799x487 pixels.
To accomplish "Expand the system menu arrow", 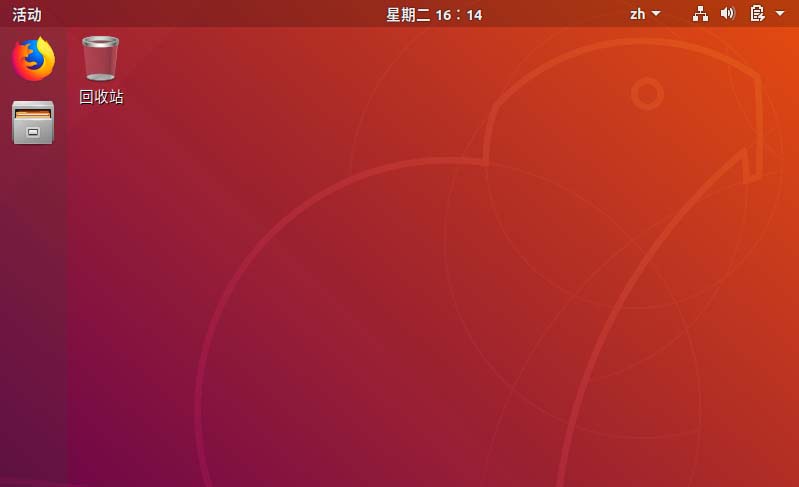I will coord(780,14).
